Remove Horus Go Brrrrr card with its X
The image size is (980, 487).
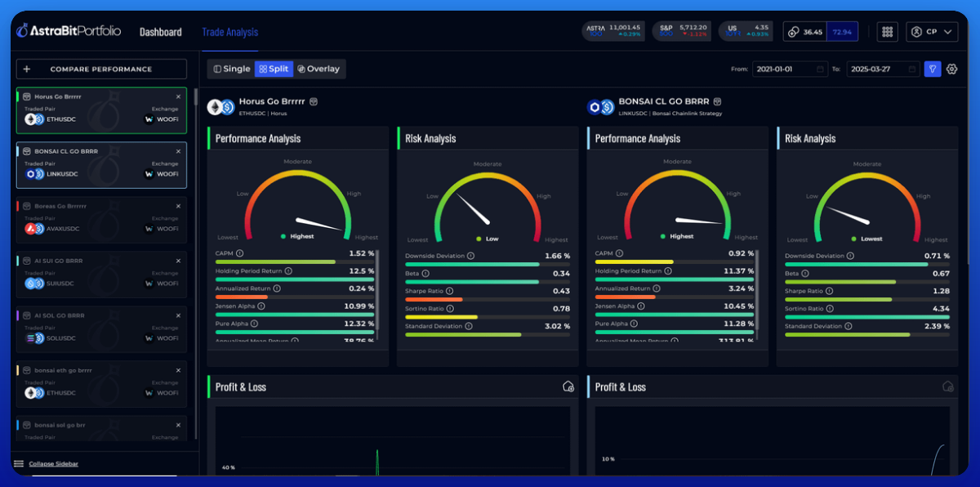click(178, 96)
